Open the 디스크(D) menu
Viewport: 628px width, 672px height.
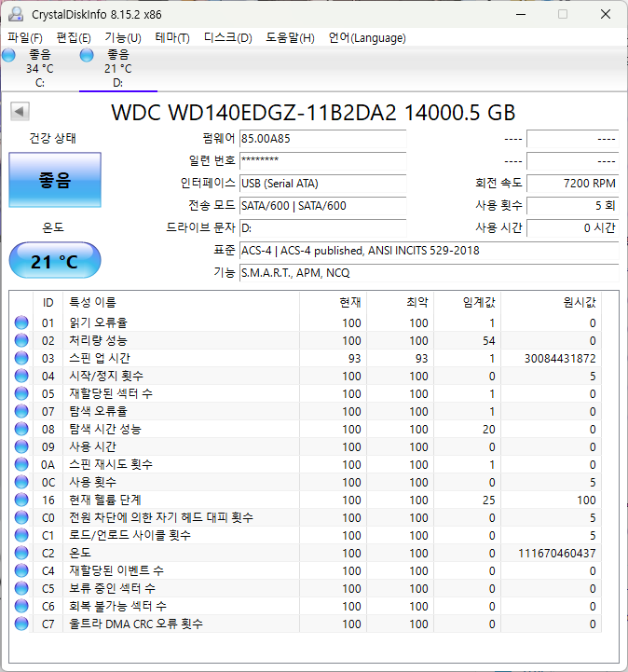pyautogui.click(x=228, y=37)
